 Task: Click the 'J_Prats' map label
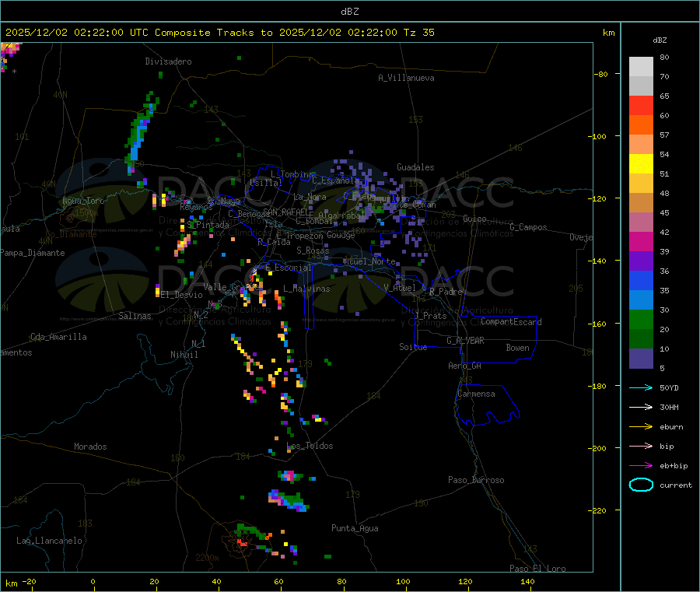[x=430, y=316]
